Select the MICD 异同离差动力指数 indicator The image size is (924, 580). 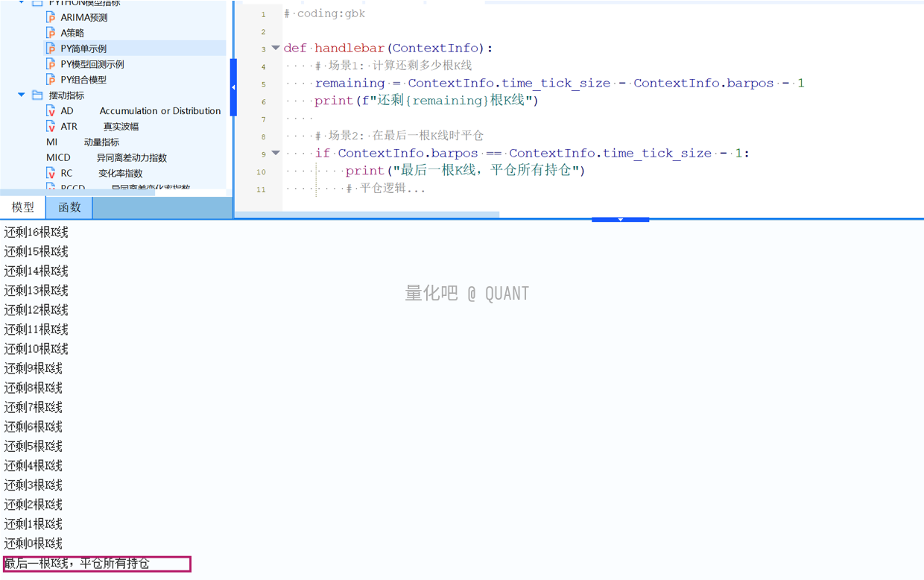pyautogui.click(x=106, y=157)
